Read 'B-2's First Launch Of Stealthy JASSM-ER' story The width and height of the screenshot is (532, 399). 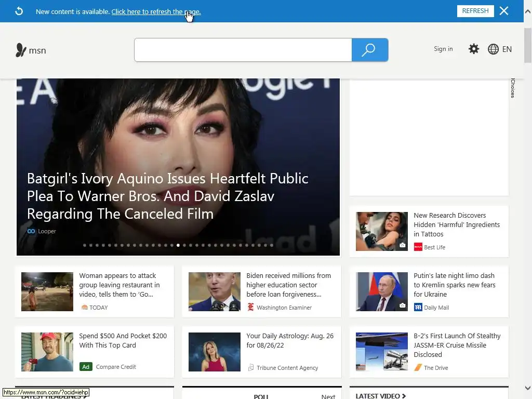pos(457,345)
